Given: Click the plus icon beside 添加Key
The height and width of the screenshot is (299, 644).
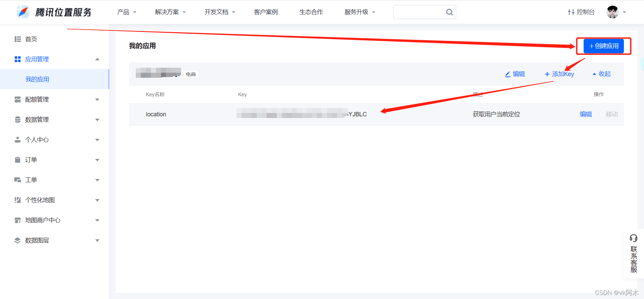Looking at the screenshot, I should click(547, 74).
